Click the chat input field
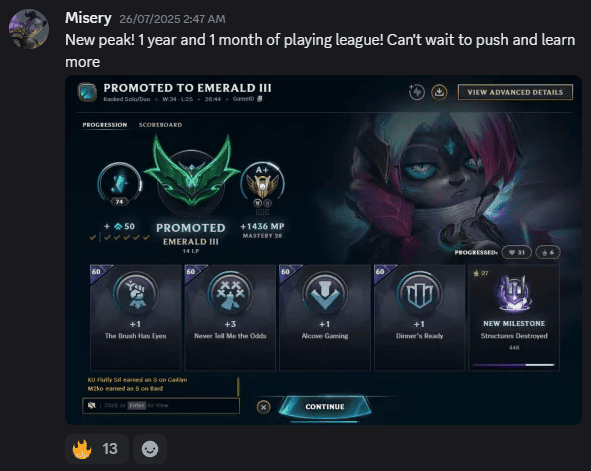This screenshot has width=591, height=471. 161,405
